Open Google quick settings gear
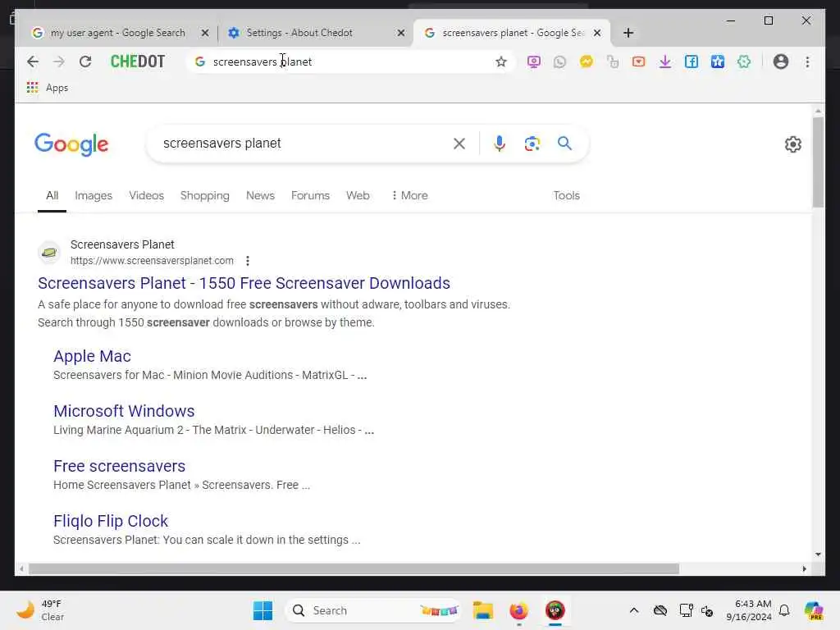 pyautogui.click(x=793, y=144)
